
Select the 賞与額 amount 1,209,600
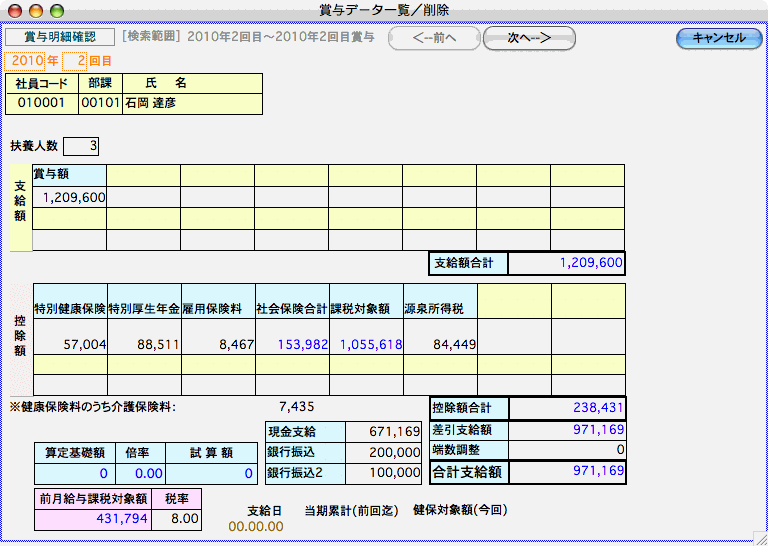70,197
